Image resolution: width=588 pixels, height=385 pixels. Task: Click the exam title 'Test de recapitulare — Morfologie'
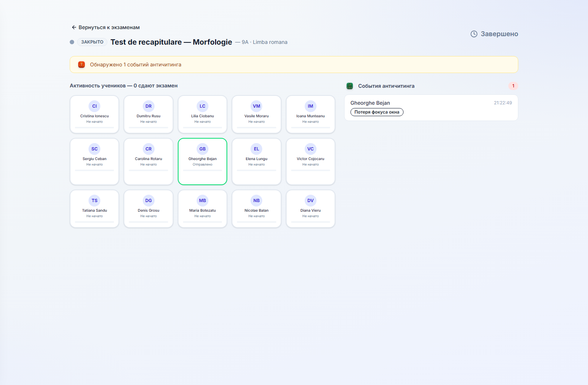[171, 42]
